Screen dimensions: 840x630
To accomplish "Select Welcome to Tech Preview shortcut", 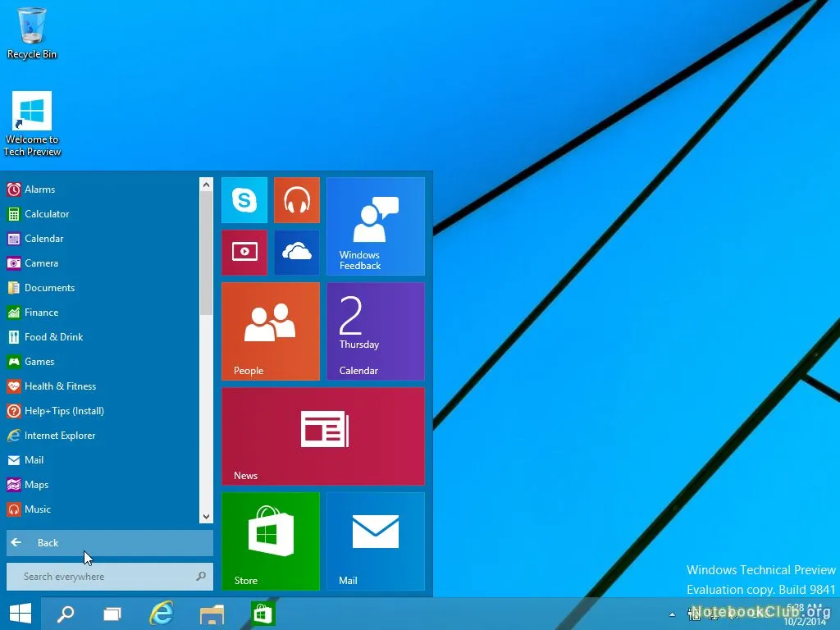I will [x=32, y=124].
